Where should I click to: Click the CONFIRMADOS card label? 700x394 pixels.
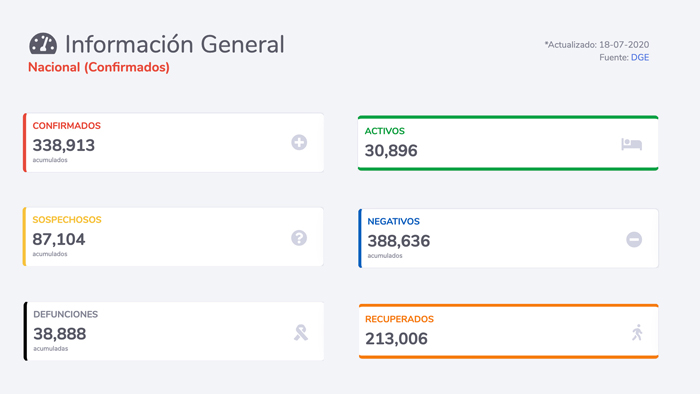67,126
